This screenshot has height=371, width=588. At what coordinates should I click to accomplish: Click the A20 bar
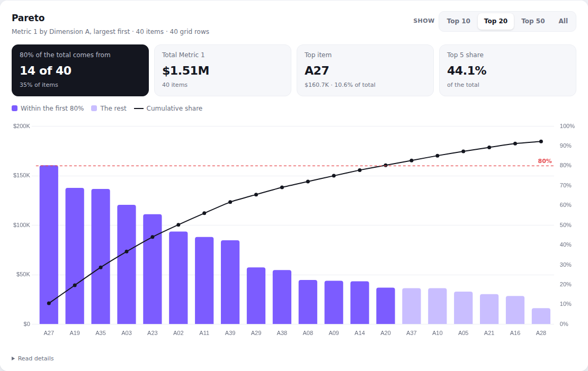386,306
